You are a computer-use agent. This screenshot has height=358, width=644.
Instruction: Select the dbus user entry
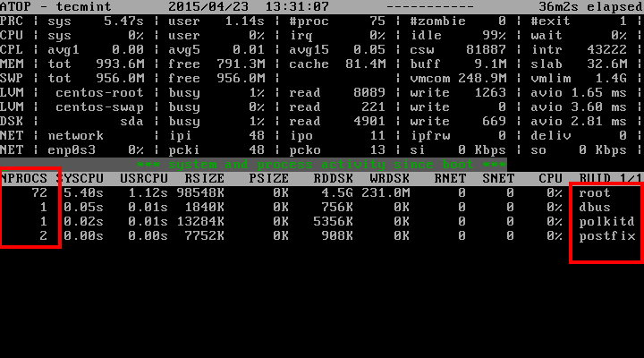595,207
